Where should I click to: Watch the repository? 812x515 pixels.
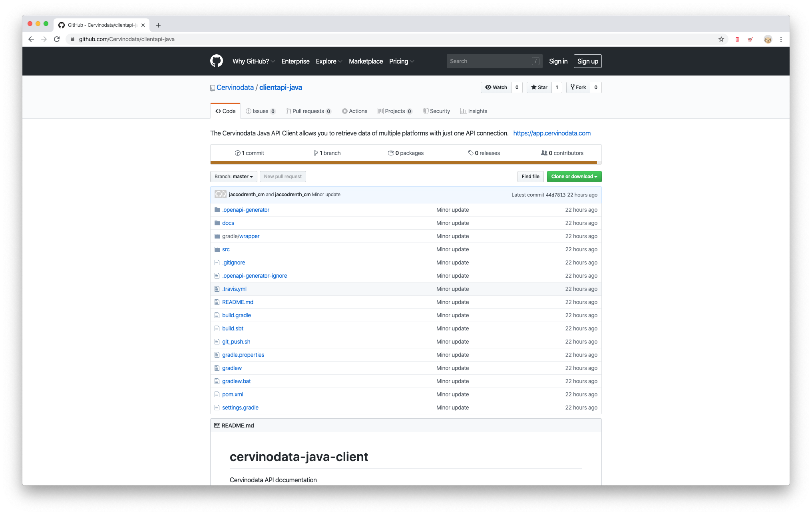(x=496, y=87)
